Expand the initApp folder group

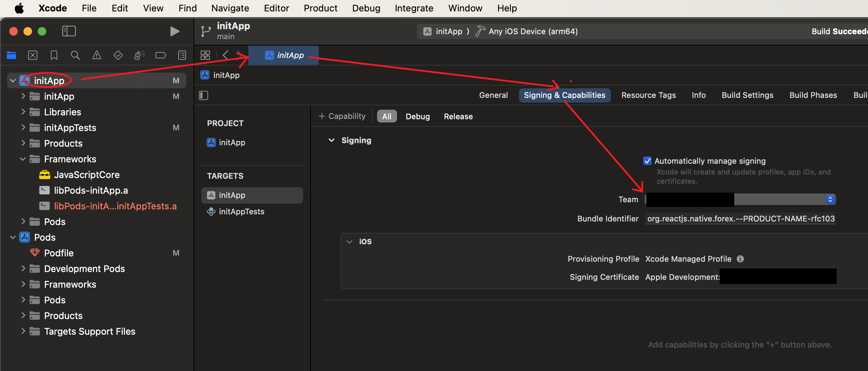tap(23, 96)
